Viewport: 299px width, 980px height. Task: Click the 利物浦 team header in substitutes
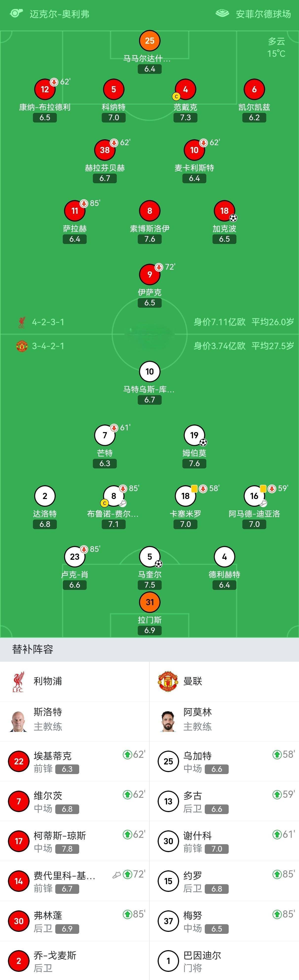click(x=48, y=681)
